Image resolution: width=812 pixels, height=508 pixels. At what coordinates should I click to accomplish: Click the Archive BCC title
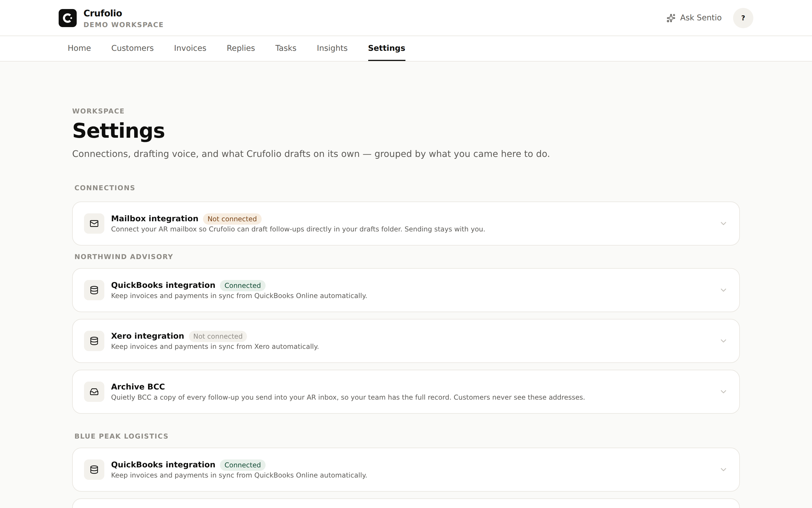point(138,386)
